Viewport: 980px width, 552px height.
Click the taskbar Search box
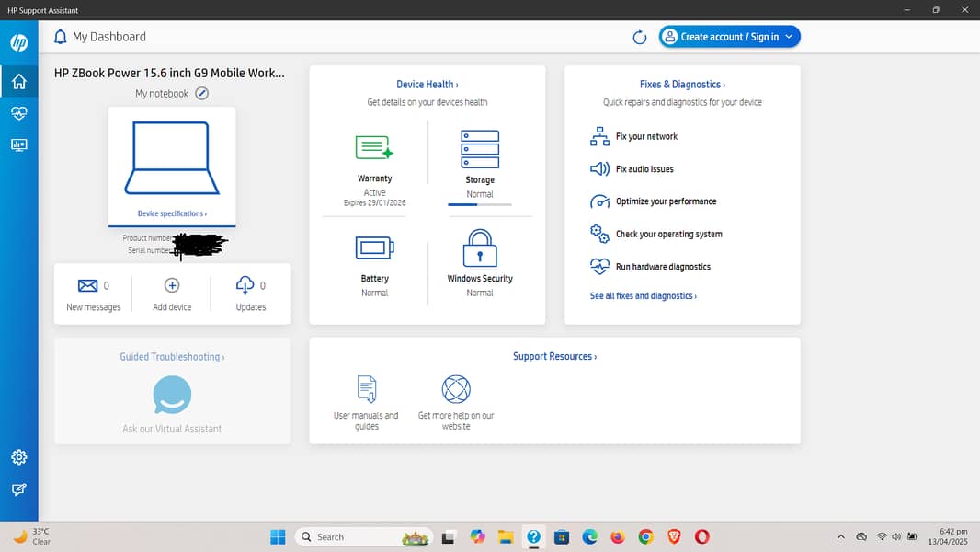[x=364, y=537]
